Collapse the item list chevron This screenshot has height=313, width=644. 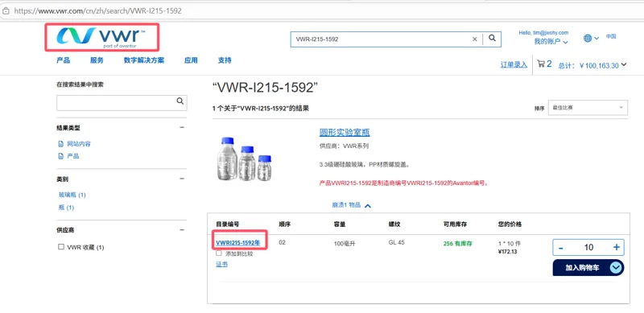368,205
